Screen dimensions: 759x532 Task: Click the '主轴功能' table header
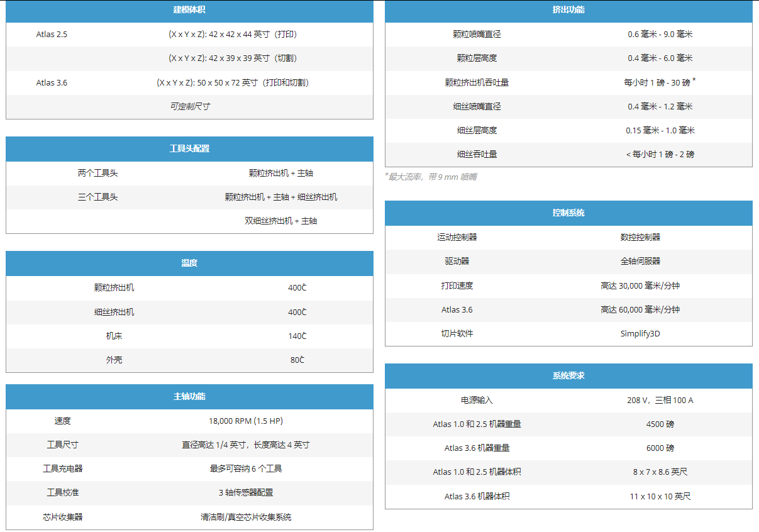189,397
